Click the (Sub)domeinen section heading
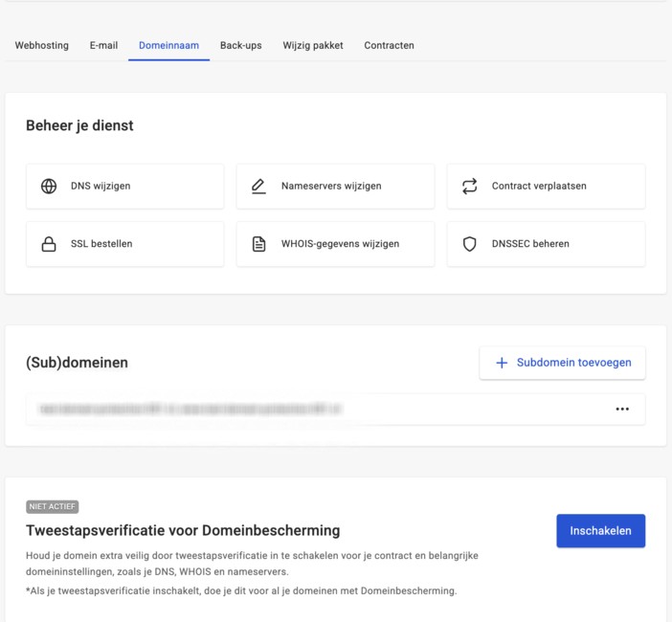The image size is (672, 622). pyautogui.click(x=77, y=363)
